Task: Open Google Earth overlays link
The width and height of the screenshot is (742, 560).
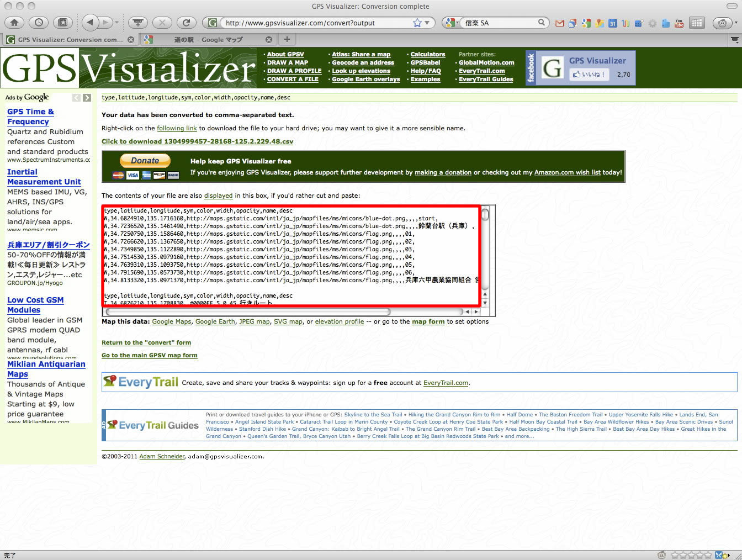Action: pos(366,79)
